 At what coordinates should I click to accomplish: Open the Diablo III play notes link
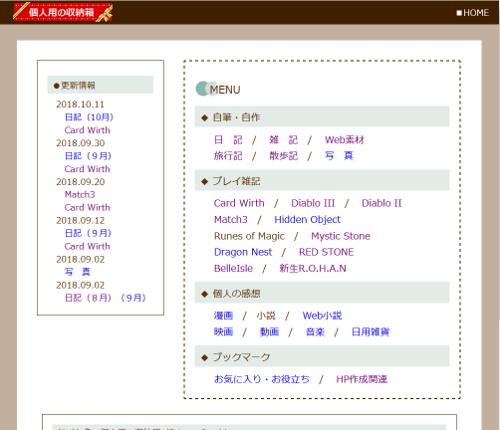pyautogui.click(x=313, y=203)
